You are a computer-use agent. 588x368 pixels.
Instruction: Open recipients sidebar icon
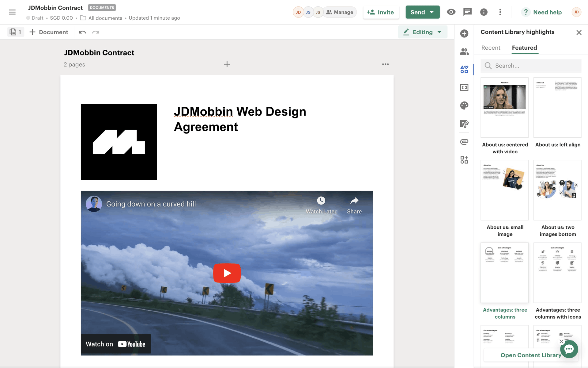(x=464, y=52)
